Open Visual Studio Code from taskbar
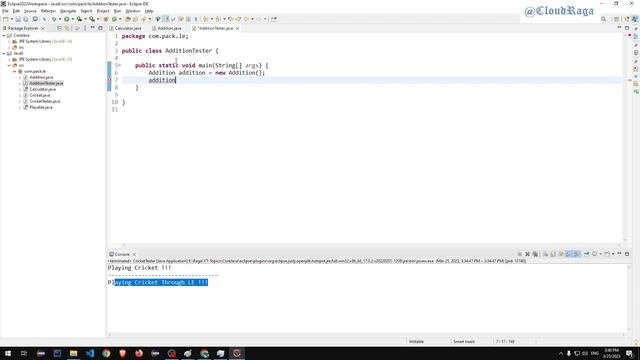640x360 pixels. click(x=90, y=353)
